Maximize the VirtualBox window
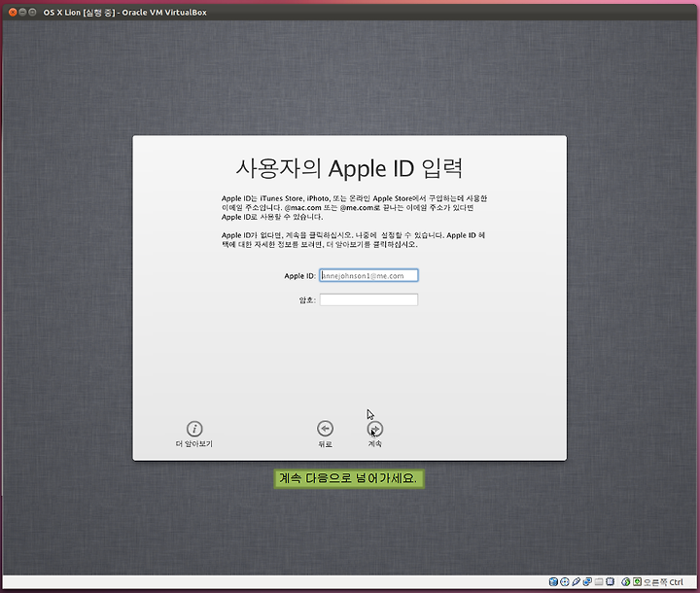 click(x=32, y=12)
